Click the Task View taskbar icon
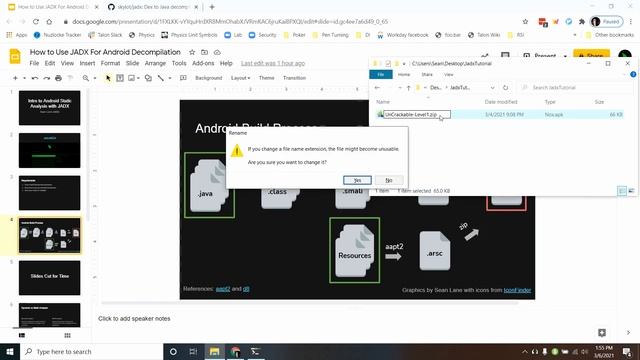The image size is (640, 360). [193, 351]
